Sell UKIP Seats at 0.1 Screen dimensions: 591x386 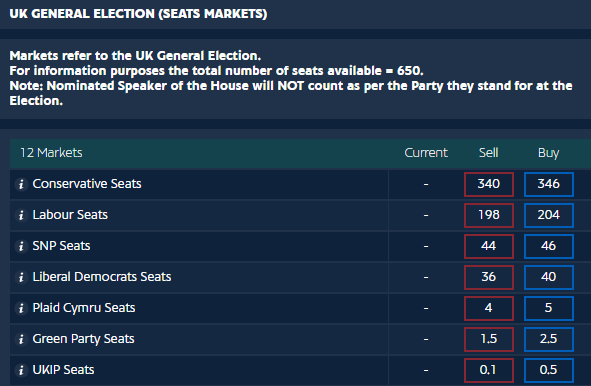(x=488, y=370)
